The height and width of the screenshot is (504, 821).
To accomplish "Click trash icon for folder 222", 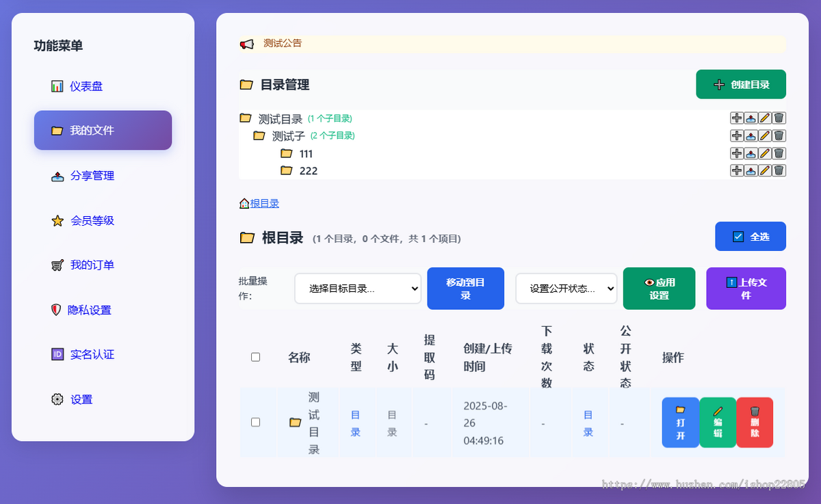I will 779,170.
